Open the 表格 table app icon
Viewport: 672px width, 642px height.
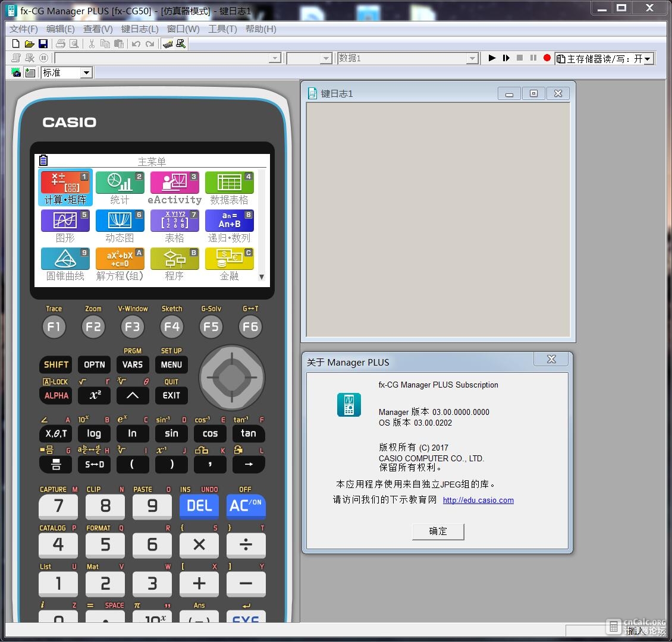click(x=174, y=226)
